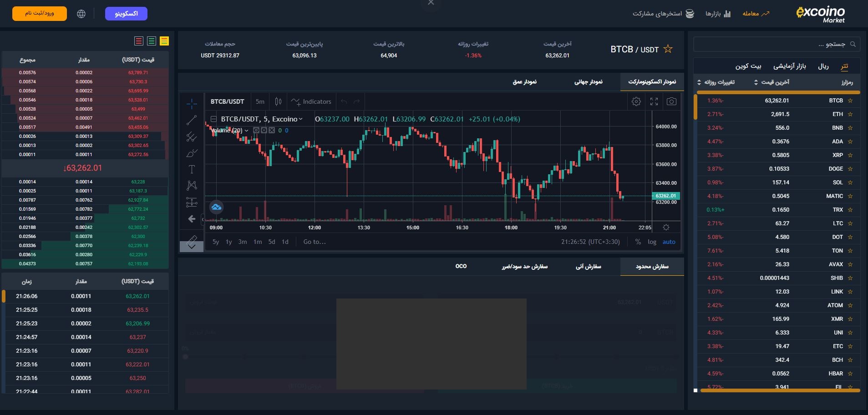Open the OCO order tab

[461, 267]
